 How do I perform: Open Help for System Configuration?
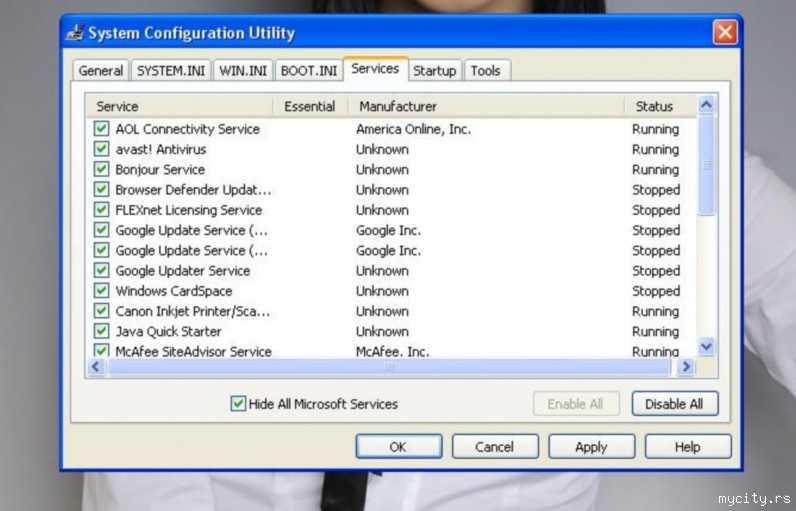click(688, 447)
